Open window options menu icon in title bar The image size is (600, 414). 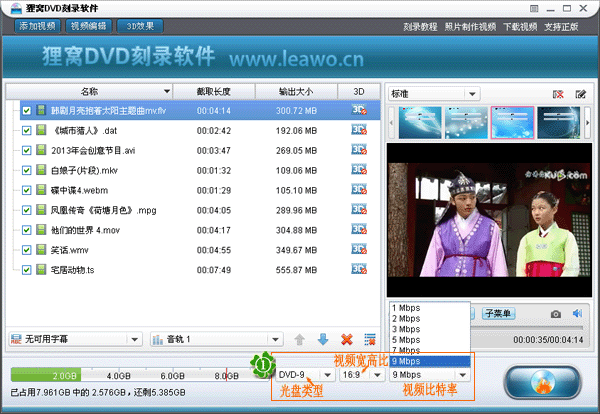click(x=534, y=8)
